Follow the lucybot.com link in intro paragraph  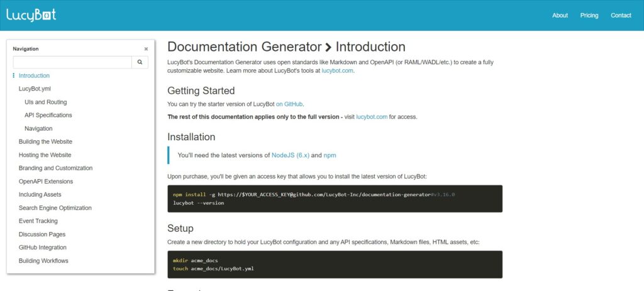337,70
